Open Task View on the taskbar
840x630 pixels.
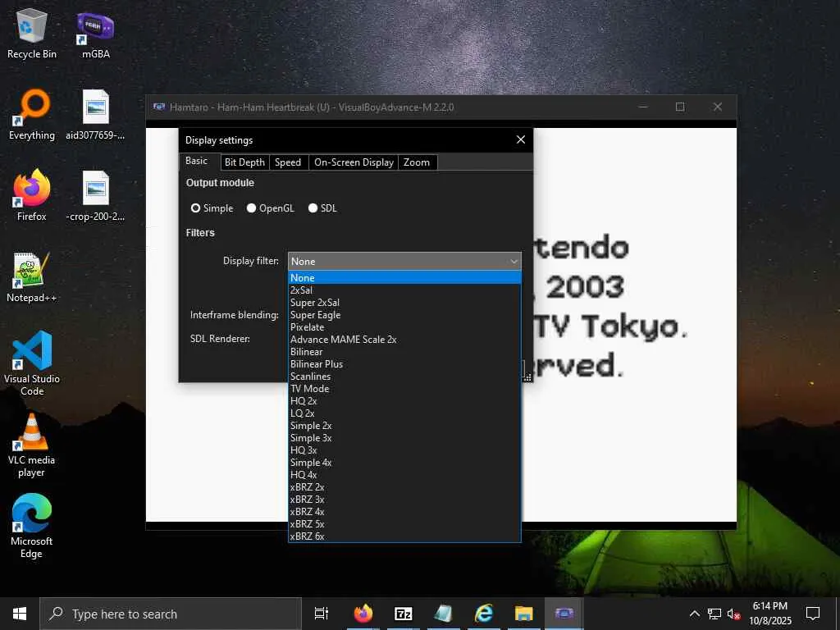322,614
